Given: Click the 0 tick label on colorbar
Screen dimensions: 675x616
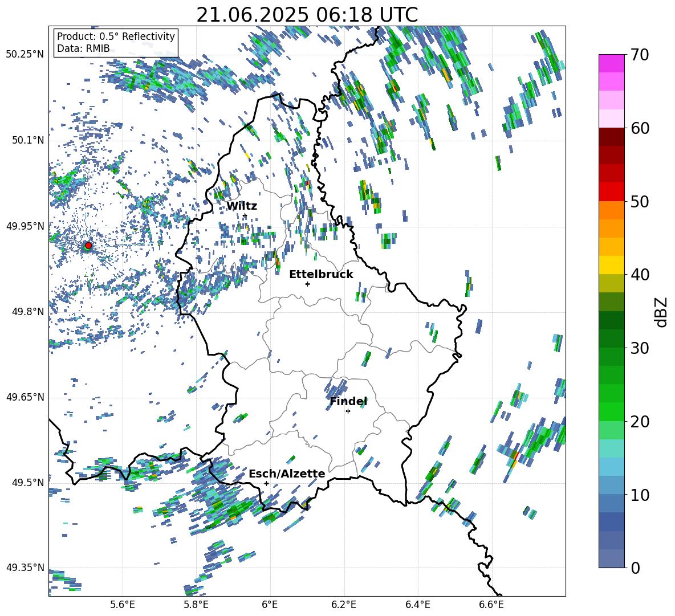Looking at the screenshot, I should point(635,568).
